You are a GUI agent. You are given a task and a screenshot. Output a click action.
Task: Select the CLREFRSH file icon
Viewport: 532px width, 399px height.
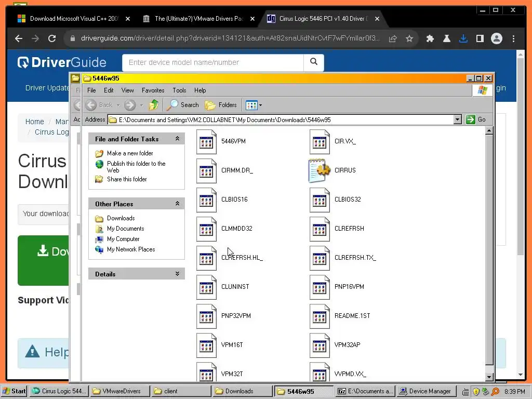(x=320, y=229)
